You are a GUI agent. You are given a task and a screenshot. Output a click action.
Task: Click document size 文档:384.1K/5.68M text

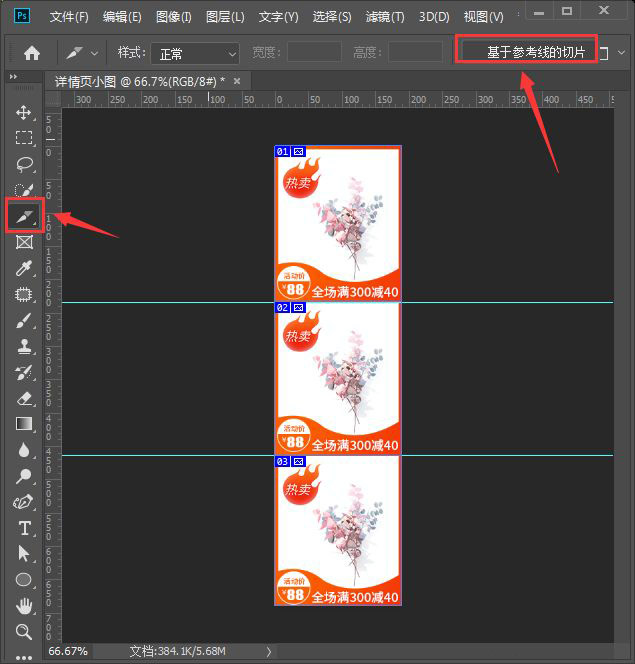pos(177,651)
